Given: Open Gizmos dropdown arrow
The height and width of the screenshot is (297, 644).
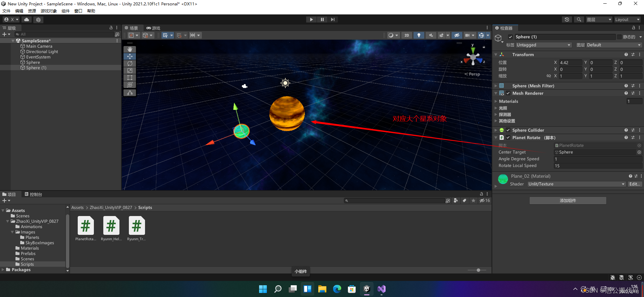Looking at the screenshot, I should coord(488,35).
